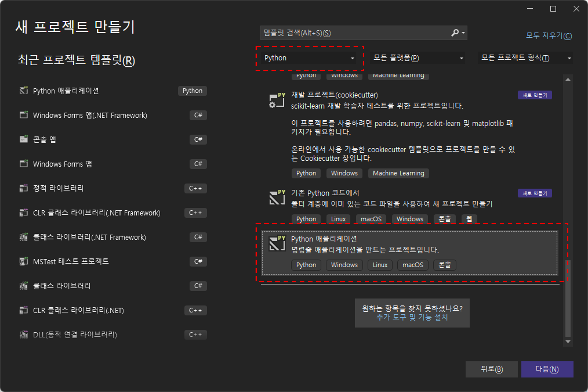Select recent Python 애플리케이션 template icon
The image size is (588, 392).
(24, 91)
